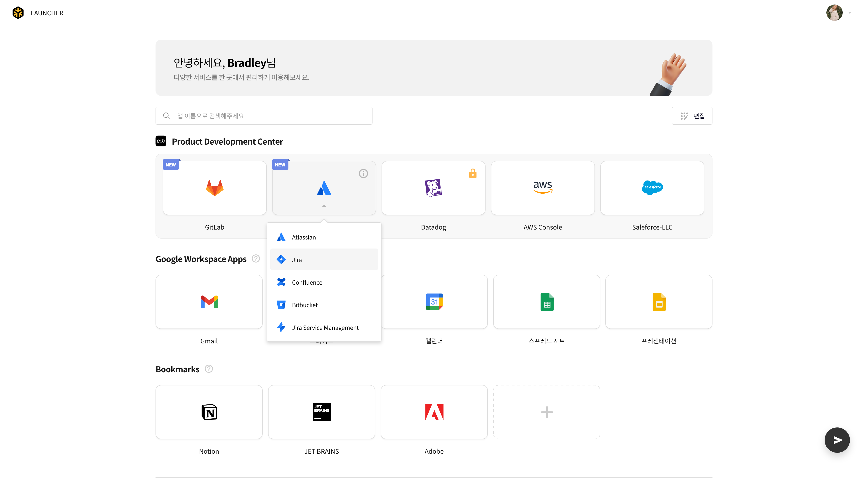This screenshot has height=488, width=868.
Task: Open the Google Calendar tile
Action: (434, 302)
